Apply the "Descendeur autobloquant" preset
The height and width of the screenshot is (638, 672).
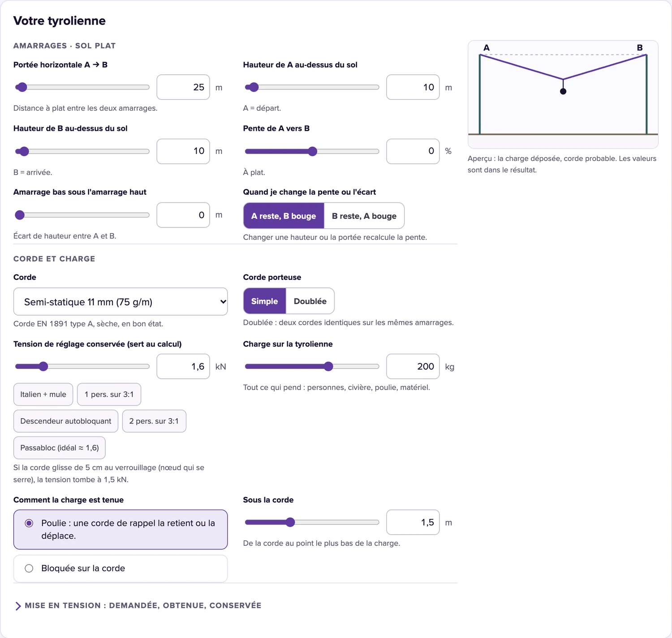tap(66, 421)
